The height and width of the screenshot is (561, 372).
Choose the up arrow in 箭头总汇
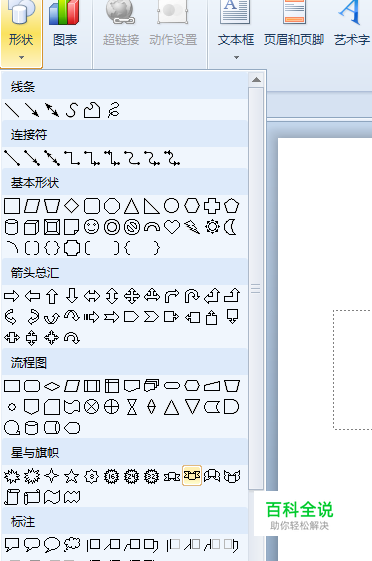[52, 296]
